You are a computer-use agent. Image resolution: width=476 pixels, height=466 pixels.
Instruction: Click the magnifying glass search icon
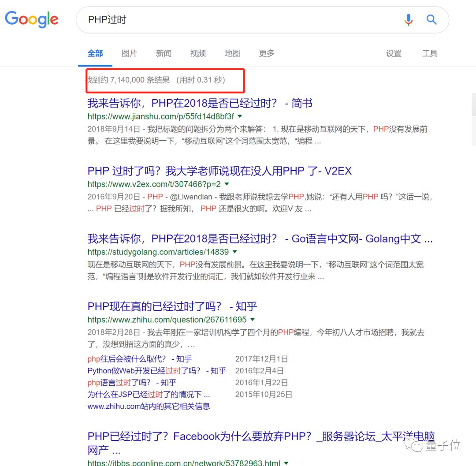(x=431, y=20)
